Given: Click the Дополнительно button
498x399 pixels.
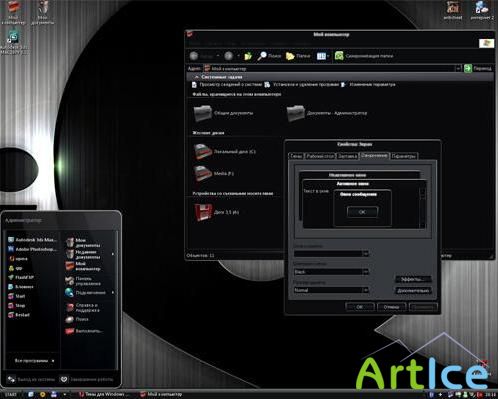Looking at the screenshot, I should (413, 291).
